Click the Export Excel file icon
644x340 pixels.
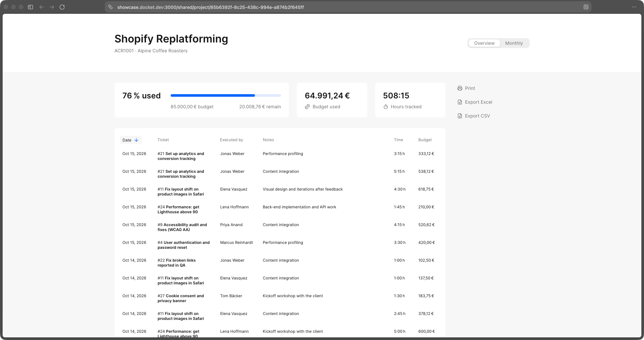pyautogui.click(x=460, y=102)
